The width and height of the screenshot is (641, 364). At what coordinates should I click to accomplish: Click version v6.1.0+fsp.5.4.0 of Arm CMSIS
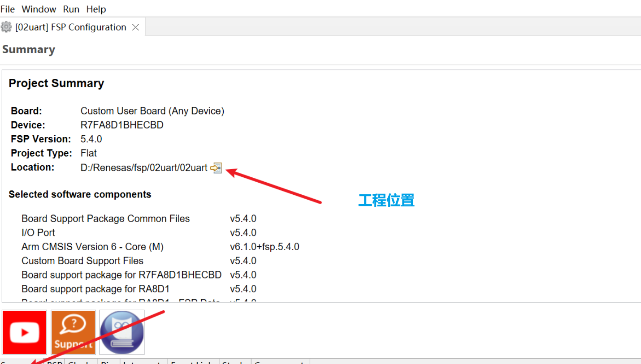click(264, 247)
